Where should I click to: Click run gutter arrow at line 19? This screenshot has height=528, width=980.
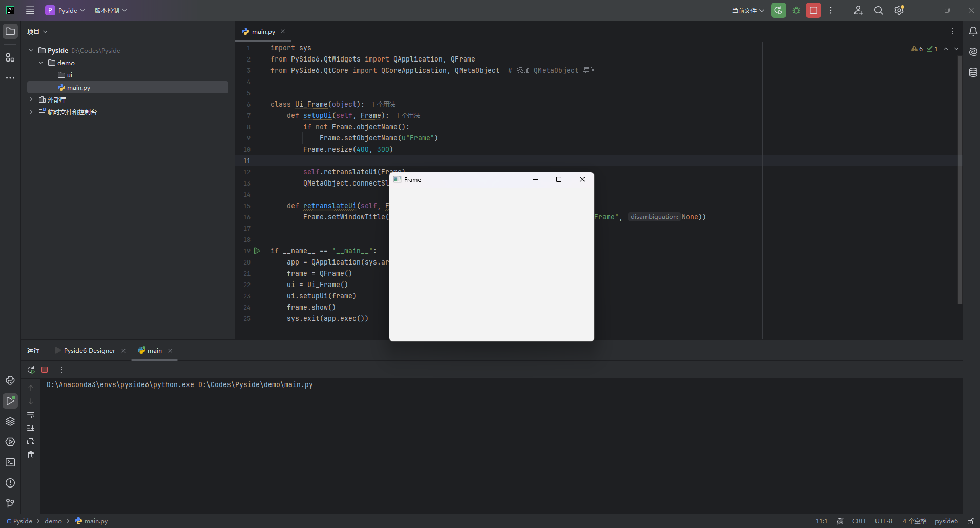coord(257,251)
